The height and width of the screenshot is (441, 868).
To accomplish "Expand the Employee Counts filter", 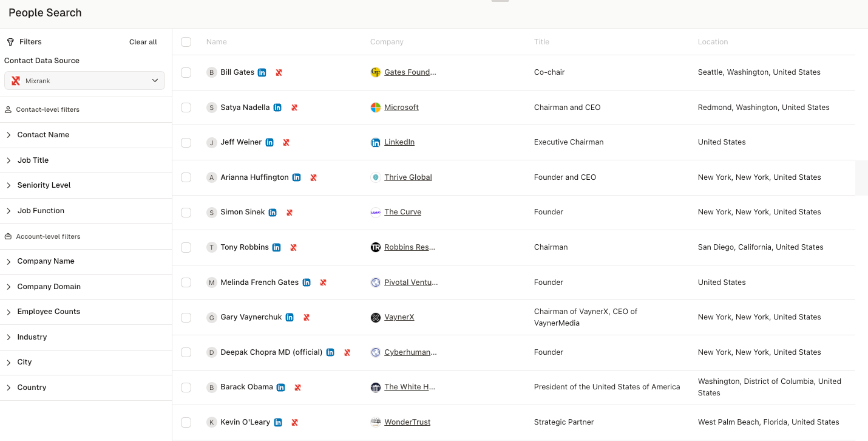I will 49,312.
